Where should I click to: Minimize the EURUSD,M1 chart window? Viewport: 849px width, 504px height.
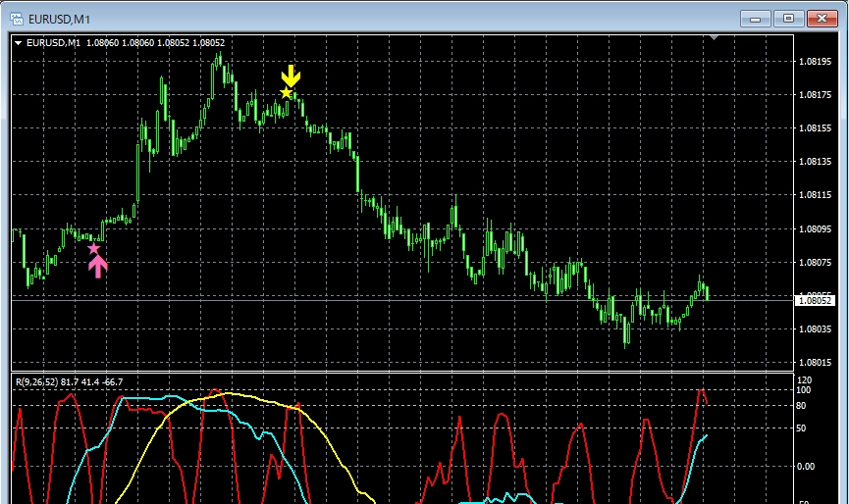tap(754, 18)
